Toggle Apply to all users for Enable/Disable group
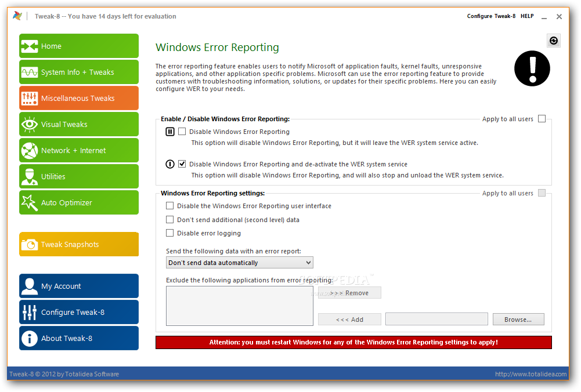This screenshot has width=581, height=392. (542, 118)
